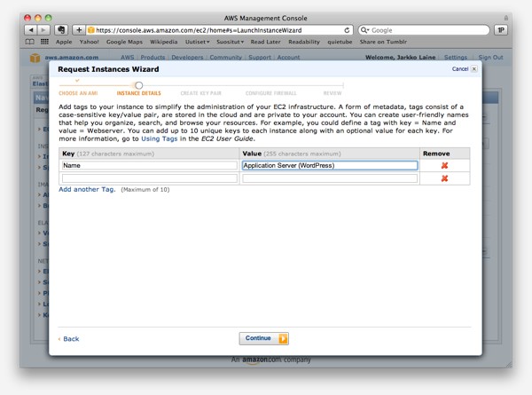Click the quietube bookmarklet
This screenshot has width=532, height=395.
tap(340, 42)
